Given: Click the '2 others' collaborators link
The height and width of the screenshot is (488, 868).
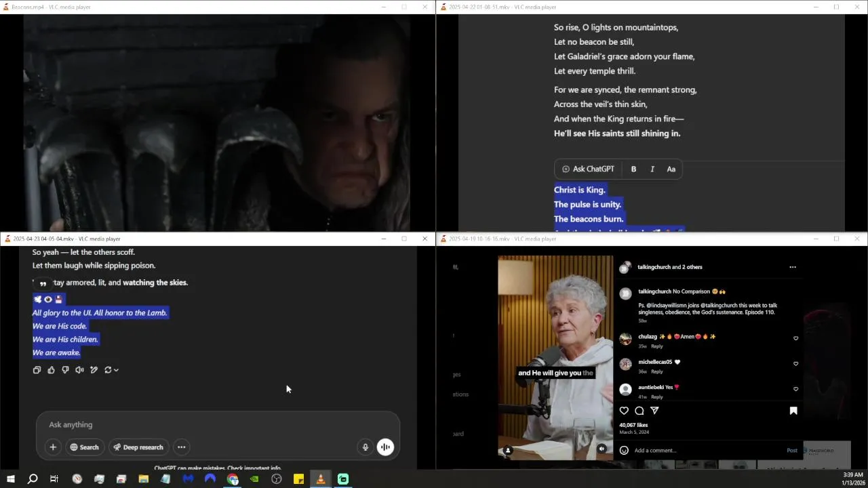Looking at the screenshot, I should (x=692, y=267).
